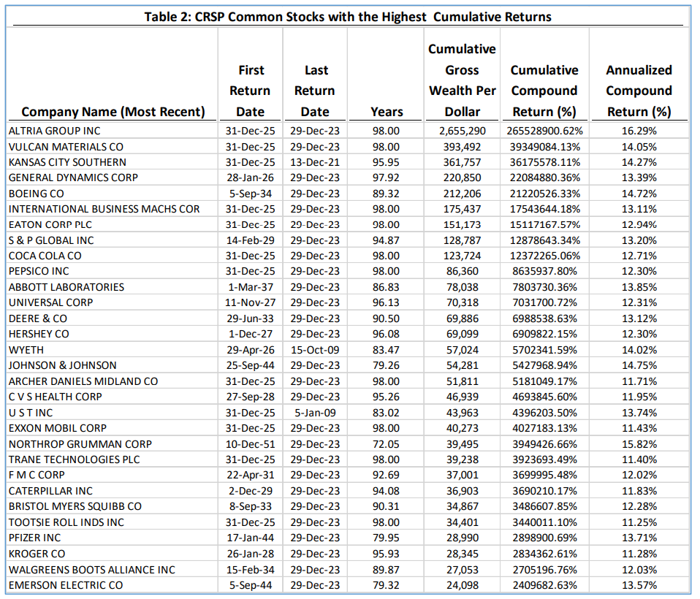Select the 'Company Name (Most Recent)' column header
This screenshot has width=700, height=599.
pos(113,112)
